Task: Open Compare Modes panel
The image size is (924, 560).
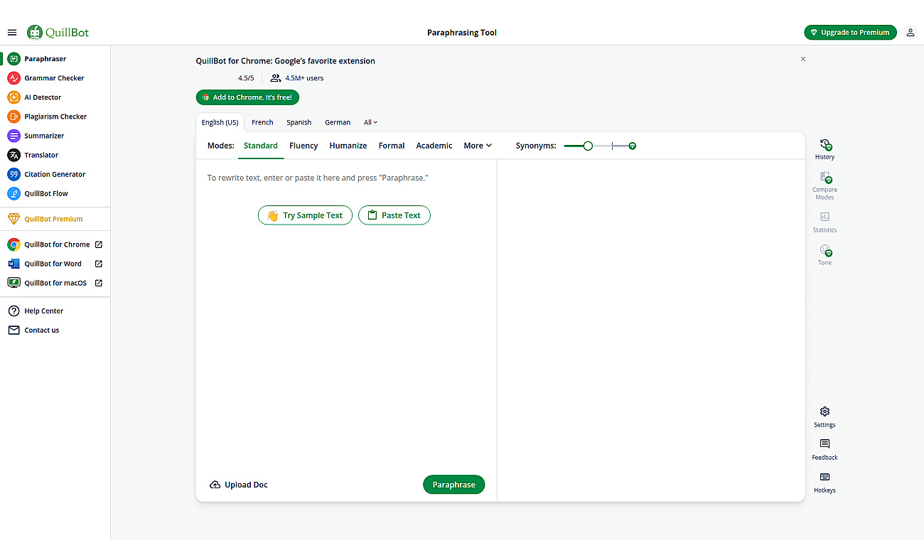Action: coord(824,185)
